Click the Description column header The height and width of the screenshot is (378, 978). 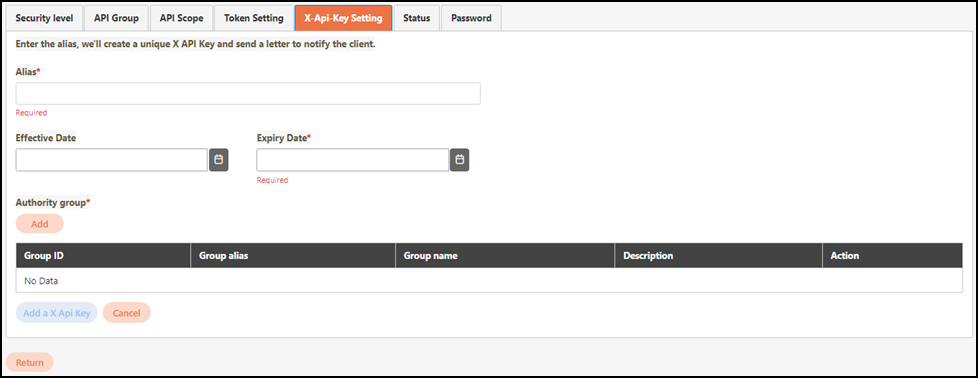click(719, 256)
